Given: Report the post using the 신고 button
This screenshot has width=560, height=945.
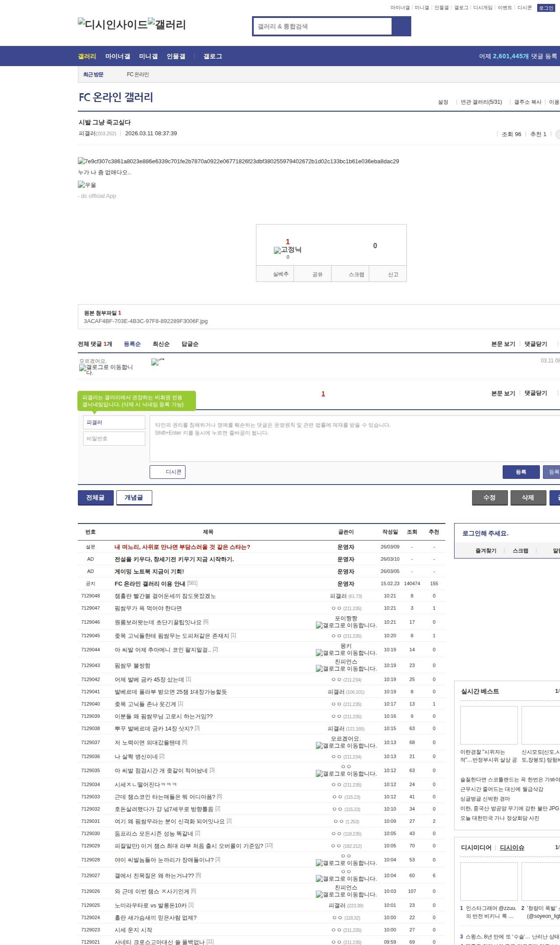Looking at the screenshot, I should click(x=393, y=274).
